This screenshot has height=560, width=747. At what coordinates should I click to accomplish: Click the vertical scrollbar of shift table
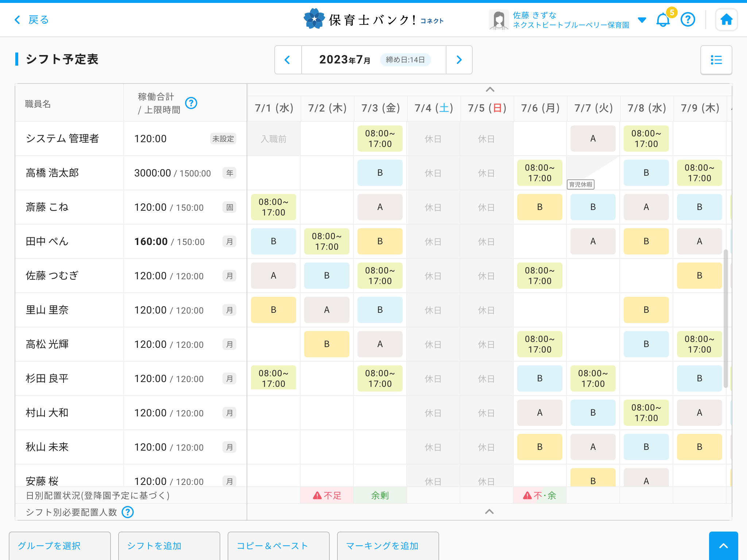pos(725,317)
